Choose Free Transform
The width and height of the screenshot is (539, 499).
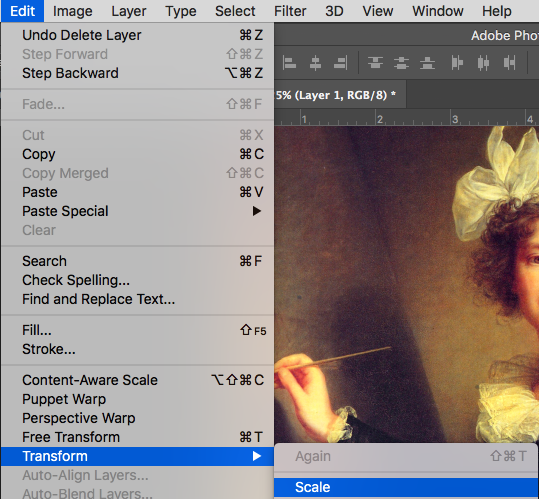(x=138, y=437)
